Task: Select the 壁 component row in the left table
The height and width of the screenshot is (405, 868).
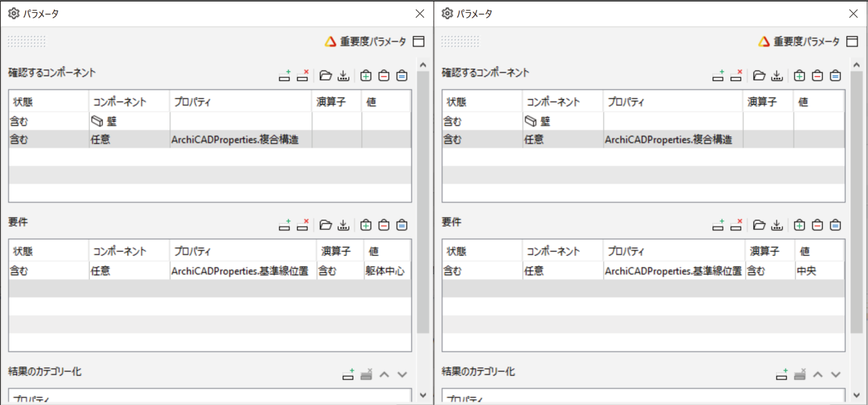Action: pos(210,121)
